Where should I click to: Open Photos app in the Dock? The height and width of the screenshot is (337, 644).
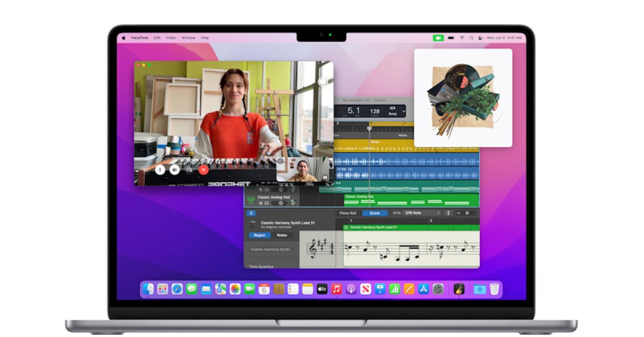pyautogui.click(x=235, y=289)
